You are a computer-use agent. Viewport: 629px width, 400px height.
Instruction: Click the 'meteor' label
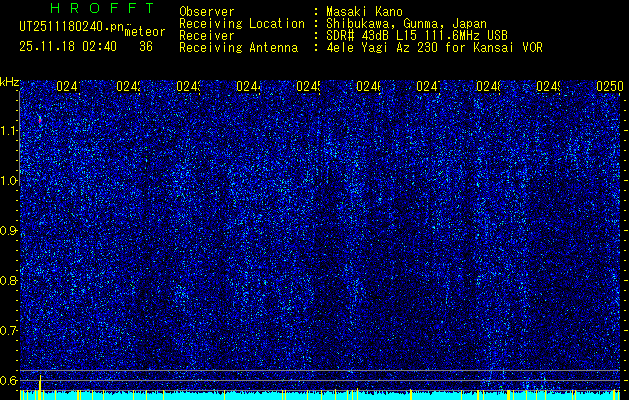click(x=145, y=32)
